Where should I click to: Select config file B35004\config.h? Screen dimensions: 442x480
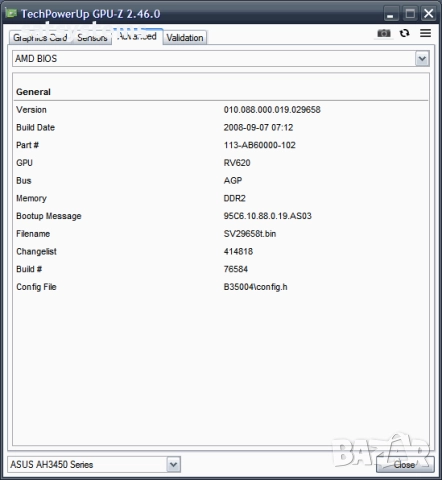[x=256, y=287]
